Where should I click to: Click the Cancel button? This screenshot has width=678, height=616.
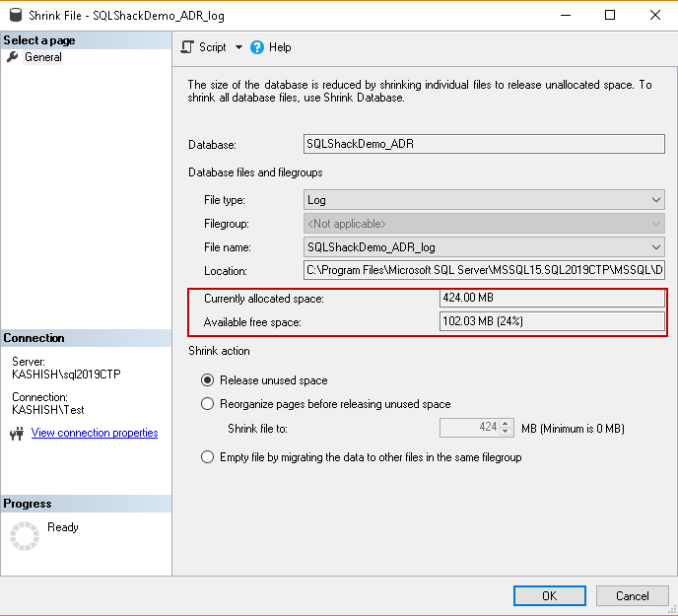[632, 595]
